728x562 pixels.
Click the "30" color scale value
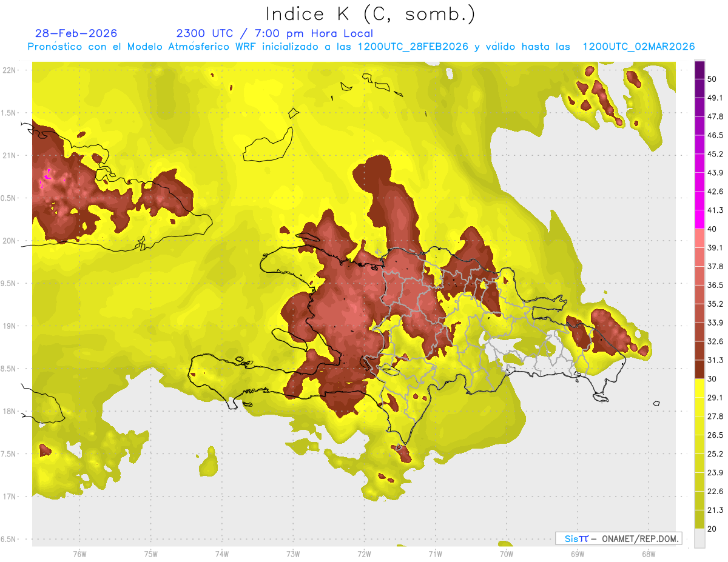point(712,379)
